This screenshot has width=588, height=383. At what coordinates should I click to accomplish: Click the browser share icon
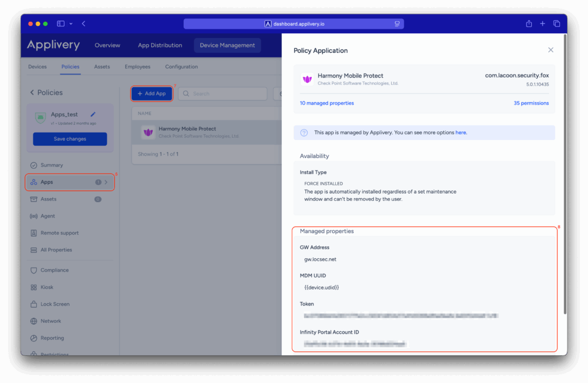coord(529,24)
